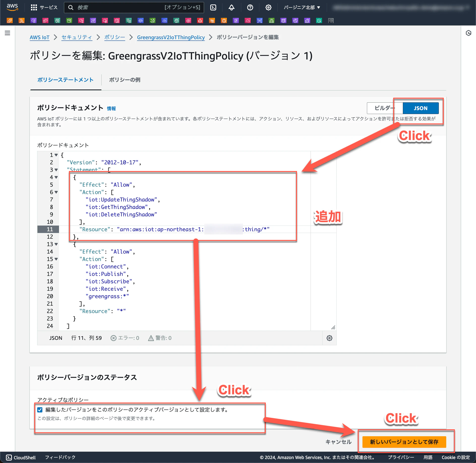Click the gray cube icon ending favorites bar
This screenshot has height=463, width=476.
[x=331, y=21]
